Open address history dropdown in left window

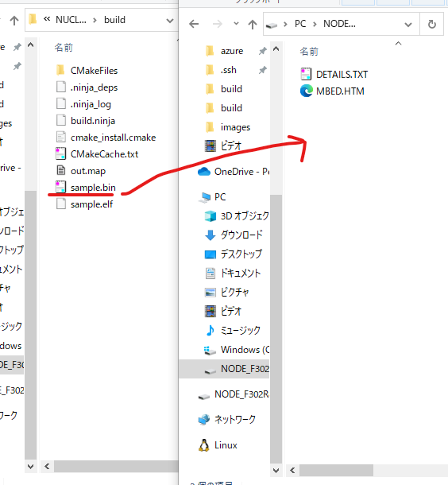click(170, 21)
